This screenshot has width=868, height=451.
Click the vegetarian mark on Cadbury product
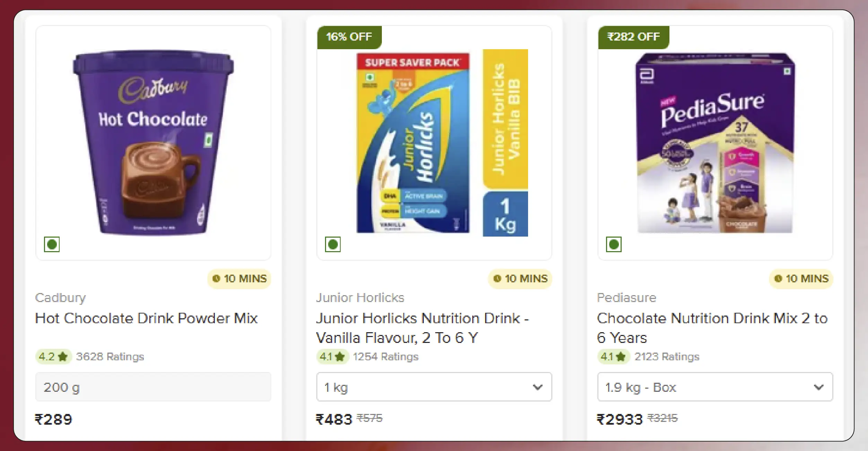coord(52,245)
